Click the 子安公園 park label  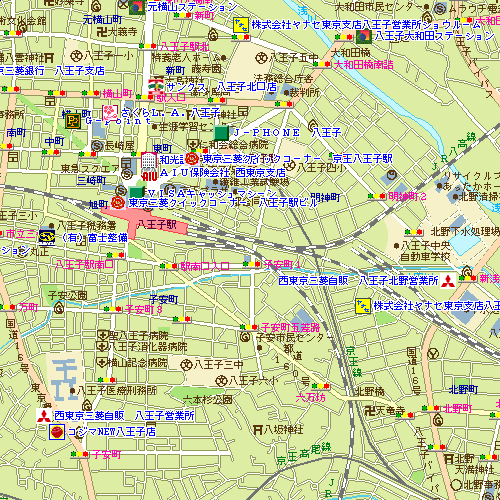(x=68, y=295)
